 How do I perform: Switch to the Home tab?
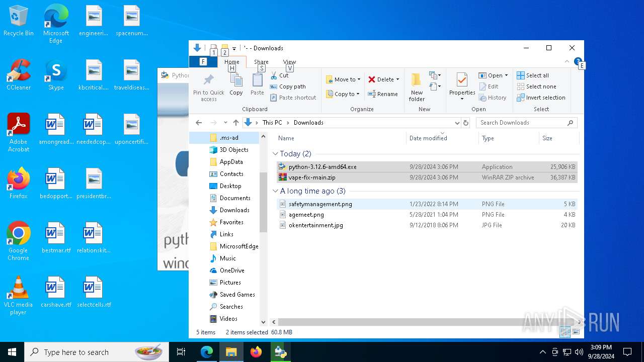pyautogui.click(x=232, y=62)
